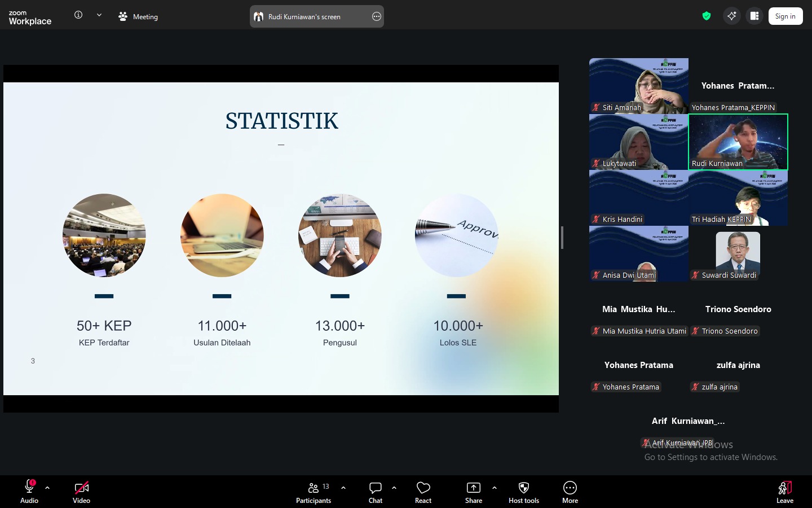Open the More menu in toolbar
This screenshot has height=508, width=812.
tap(570, 492)
